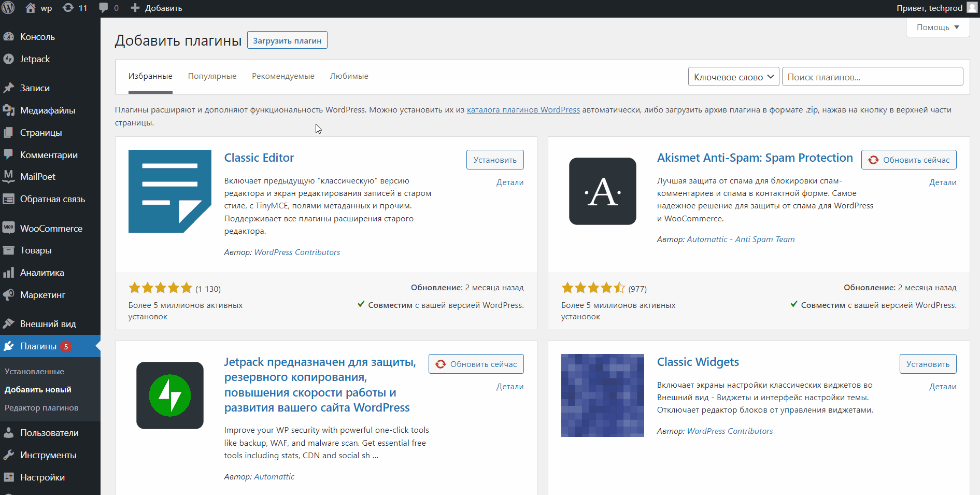Screen dimensions: 980x495
Task: Click the Jetpack icon in sidebar
Action: click(8, 59)
